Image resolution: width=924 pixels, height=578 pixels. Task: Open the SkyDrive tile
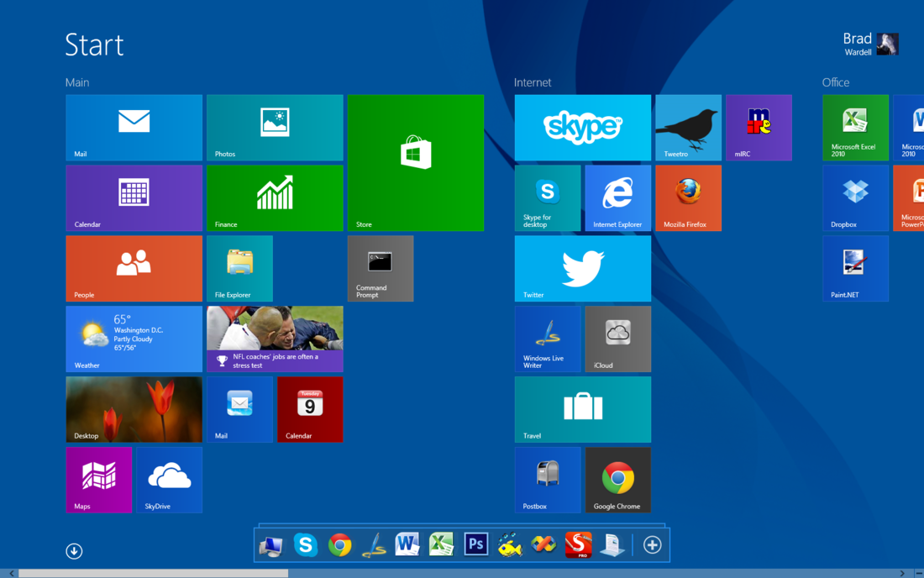tap(169, 481)
